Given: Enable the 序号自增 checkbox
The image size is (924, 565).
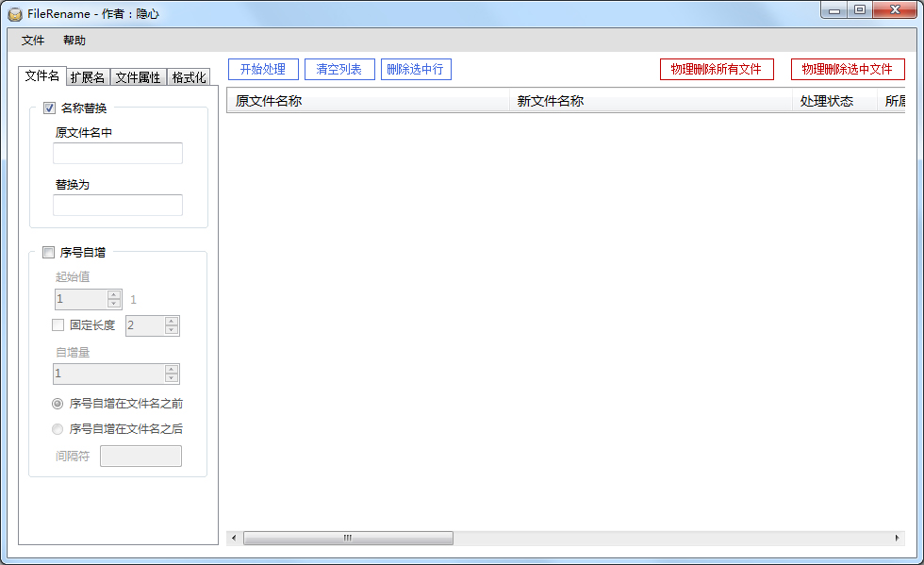Looking at the screenshot, I should pos(48,253).
